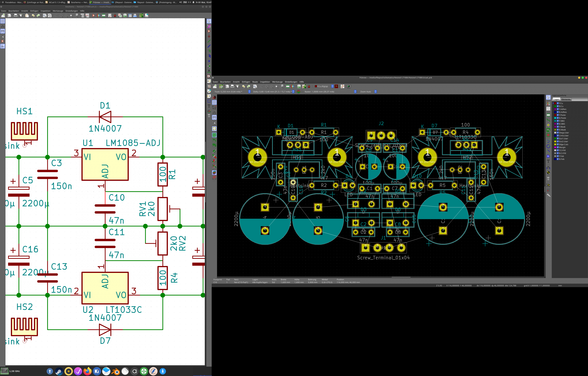588x376 pixels.
Task: Open the footprint editor icon in Pcbnew
Action: pyautogui.click(x=287, y=86)
